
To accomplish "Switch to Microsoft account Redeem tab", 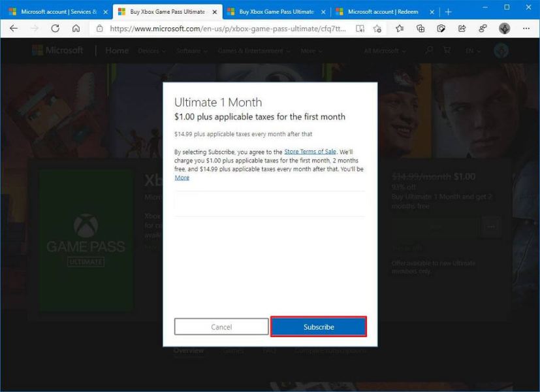I will click(385, 12).
